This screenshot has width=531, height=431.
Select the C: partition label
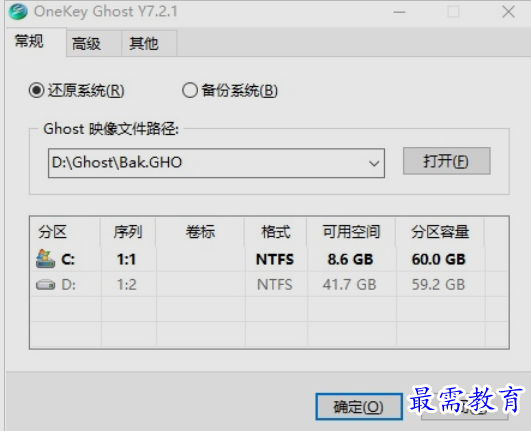click(x=68, y=259)
